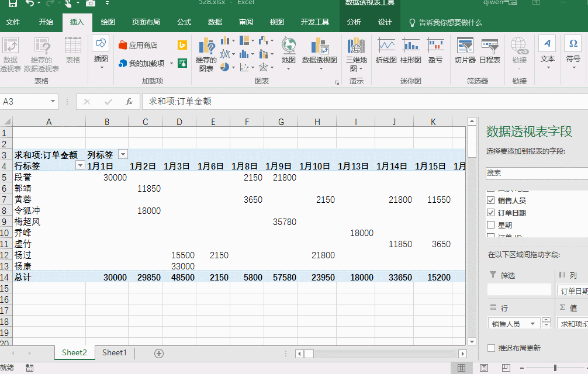The height and width of the screenshot is (374, 588).
Task: Add a new sheet with plus icon
Action: click(159, 354)
